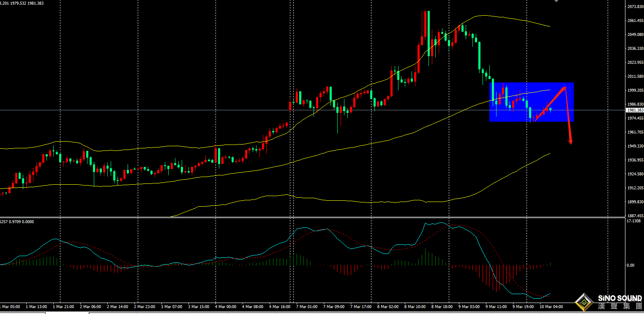Click the 1899.830 price scale label
This screenshot has height=314, width=644.
(635, 202)
